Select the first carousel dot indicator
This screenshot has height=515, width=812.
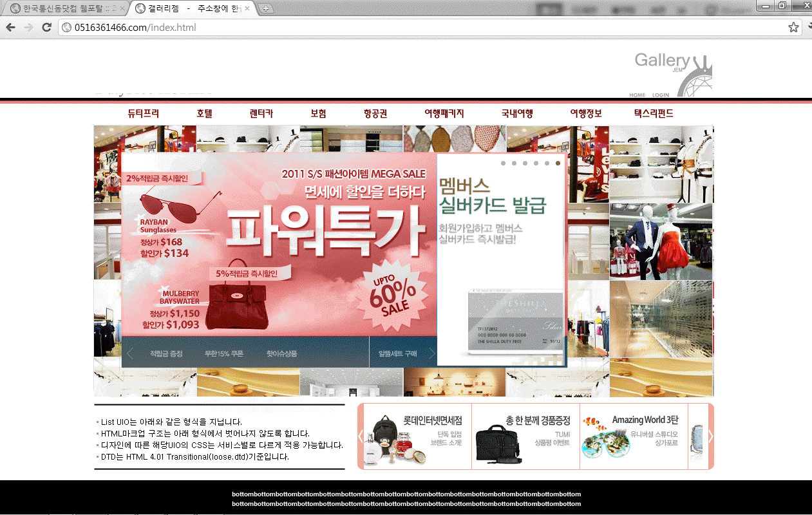point(503,164)
